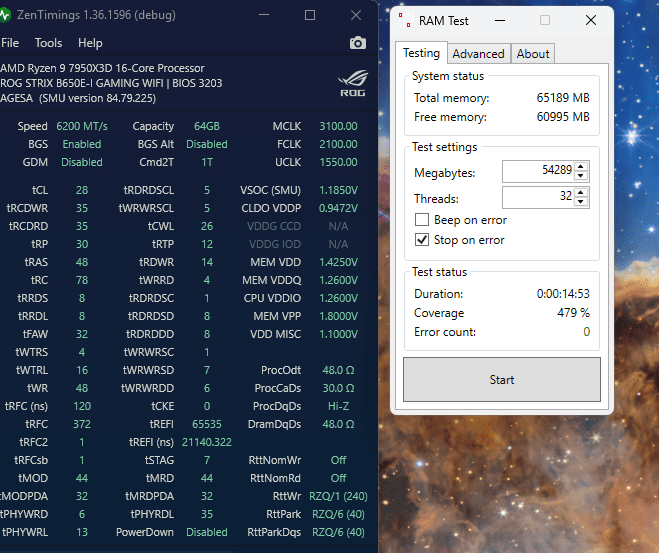659x553 pixels.
Task: Click the Capacity value 64GB
Action: (x=207, y=126)
